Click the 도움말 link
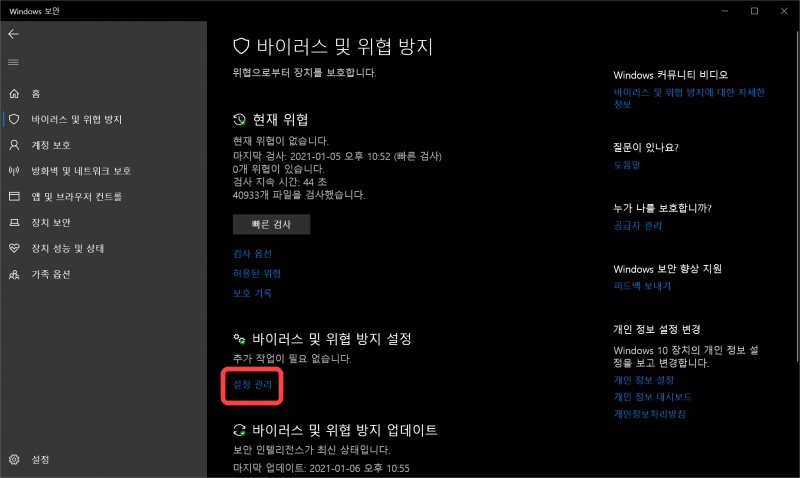The image size is (800, 478). (627, 165)
